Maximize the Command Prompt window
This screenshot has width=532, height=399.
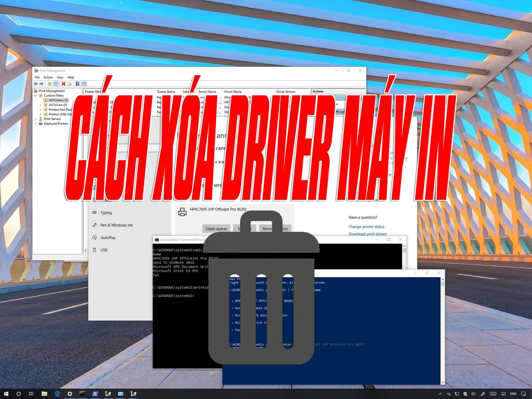[x=388, y=239]
